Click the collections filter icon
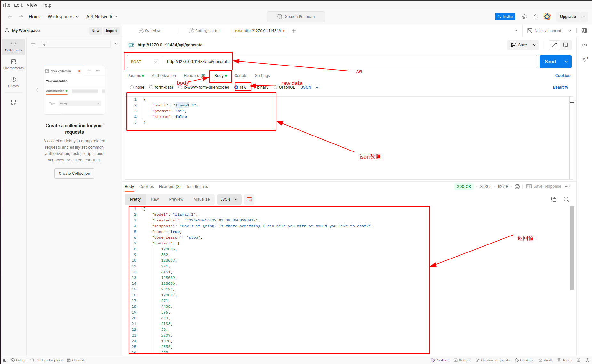The width and height of the screenshot is (592, 364). click(x=44, y=44)
